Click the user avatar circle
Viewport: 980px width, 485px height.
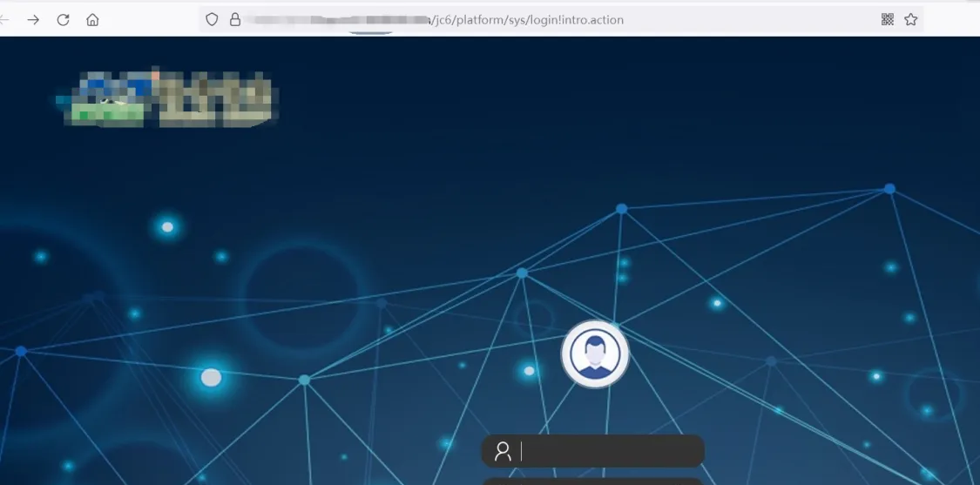click(595, 354)
